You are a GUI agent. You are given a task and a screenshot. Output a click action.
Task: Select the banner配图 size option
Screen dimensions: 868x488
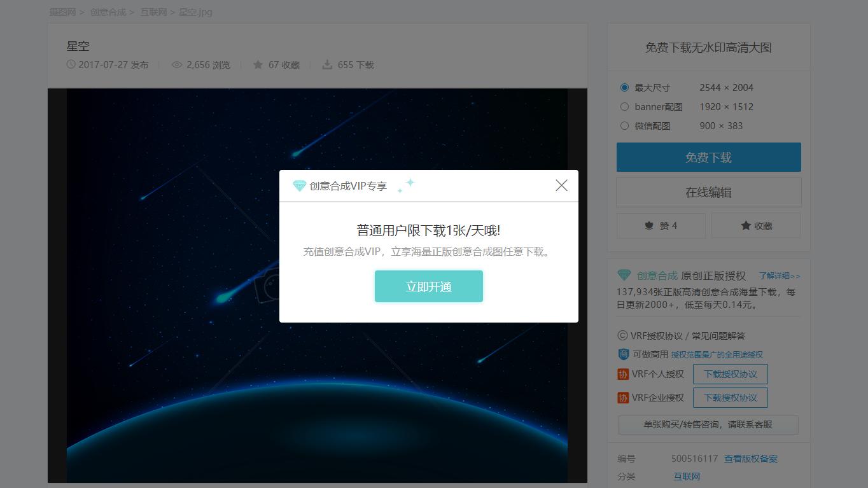pos(624,106)
